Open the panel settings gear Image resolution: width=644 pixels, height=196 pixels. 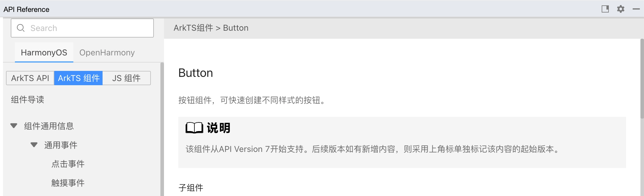click(x=621, y=9)
